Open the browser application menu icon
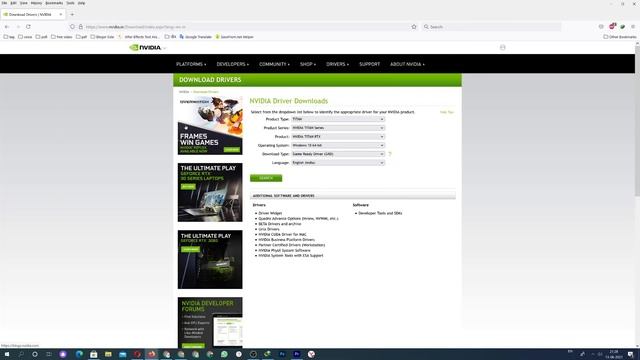Image resolution: width=640 pixels, height=360 pixels. point(633,27)
